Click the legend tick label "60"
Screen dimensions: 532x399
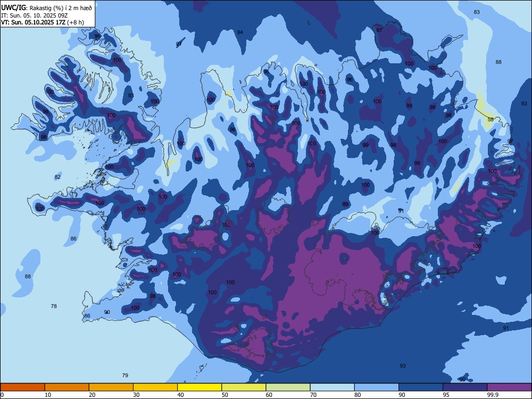click(x=269, y=395)
